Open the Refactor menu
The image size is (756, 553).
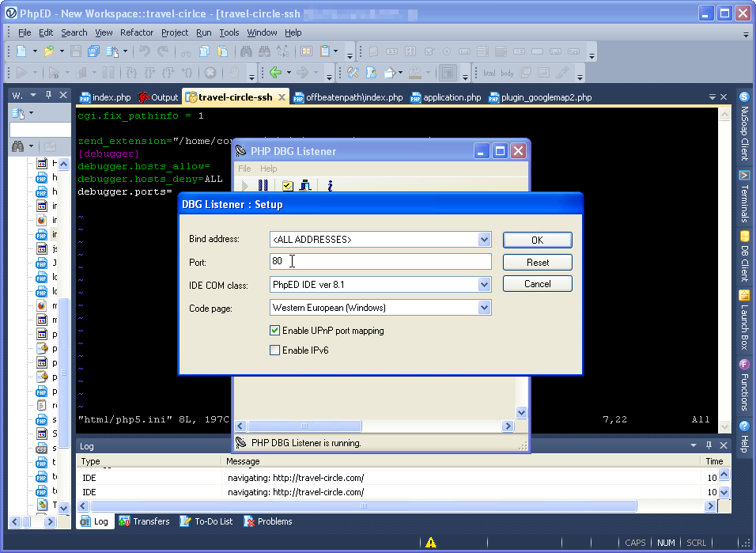tap(137, 32)
